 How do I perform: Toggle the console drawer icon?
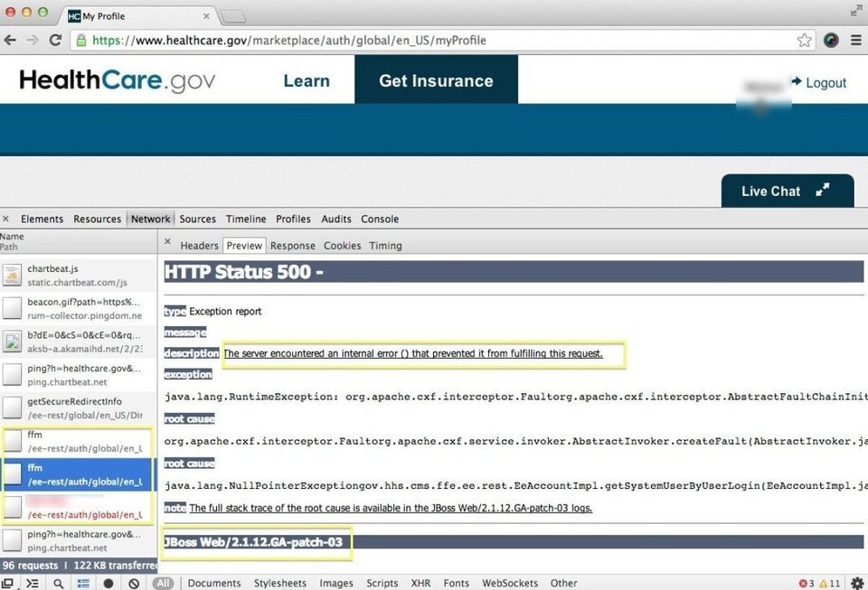(x=33, y=583)
